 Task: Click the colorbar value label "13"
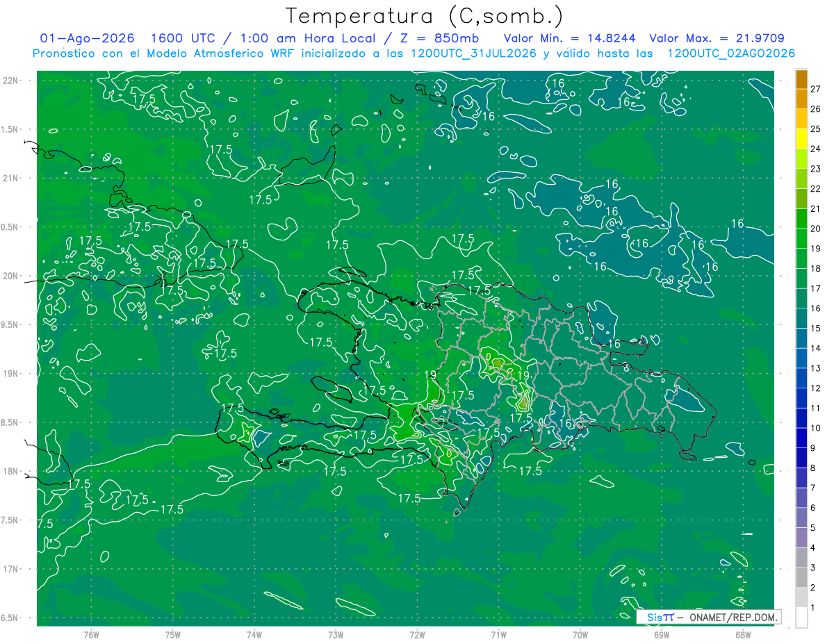(x=815, y=368)
